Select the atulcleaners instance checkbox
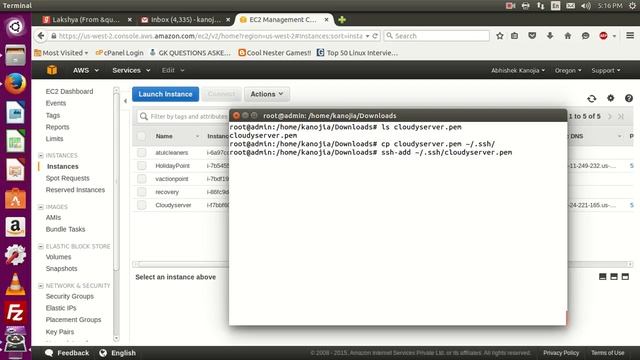Image resolution: width=640 pixels, height=360 pixels. click(141, 153)
